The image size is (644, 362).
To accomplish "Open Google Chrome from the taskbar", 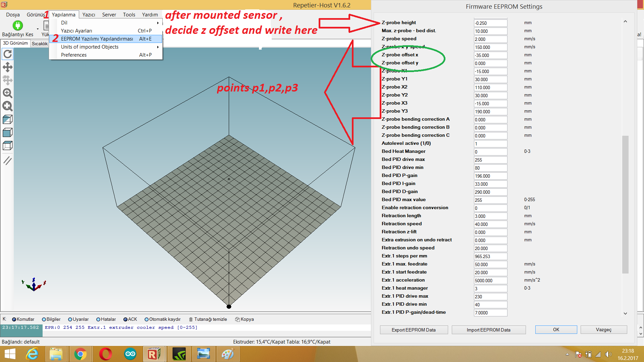I will (80, 354).
